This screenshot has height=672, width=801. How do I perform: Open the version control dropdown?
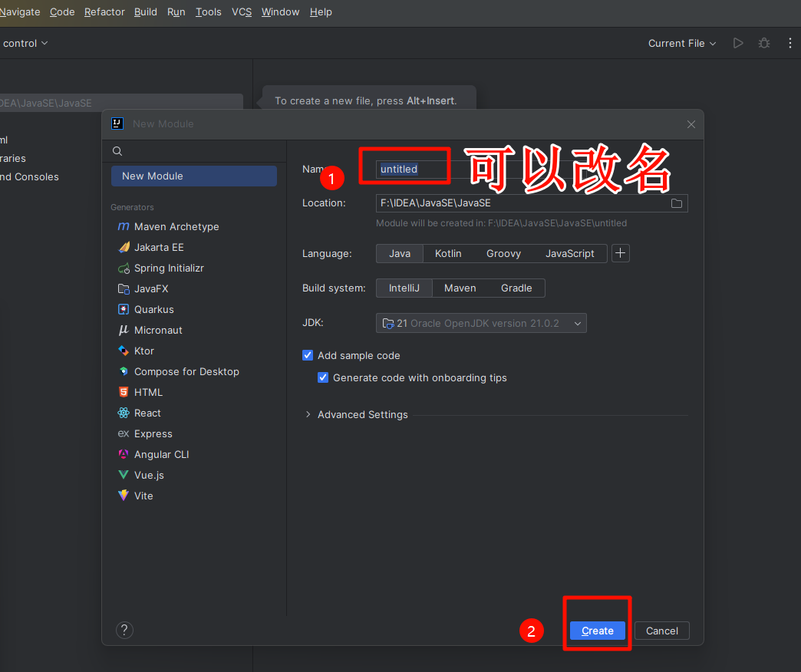pyautogui.click(x=25, y=44)
